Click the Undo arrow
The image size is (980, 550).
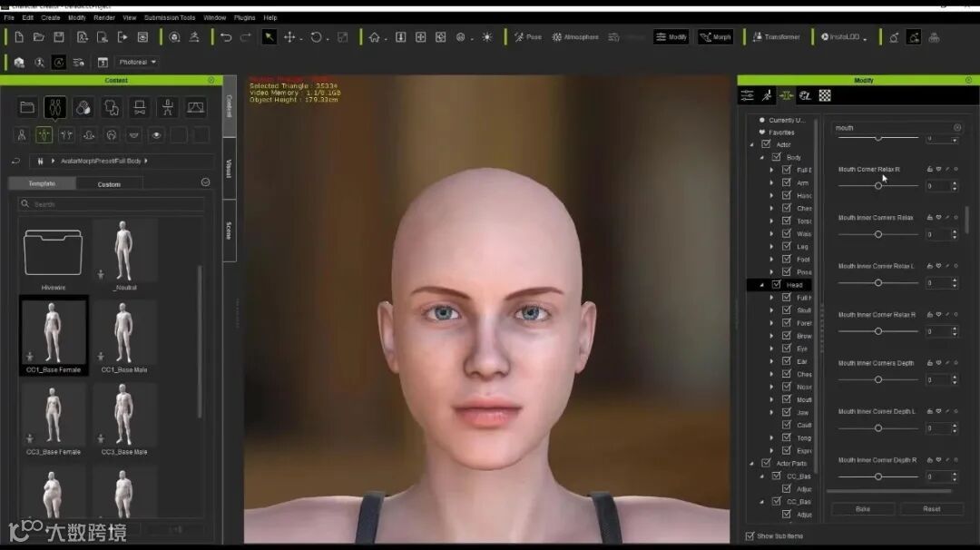[226, 37]
